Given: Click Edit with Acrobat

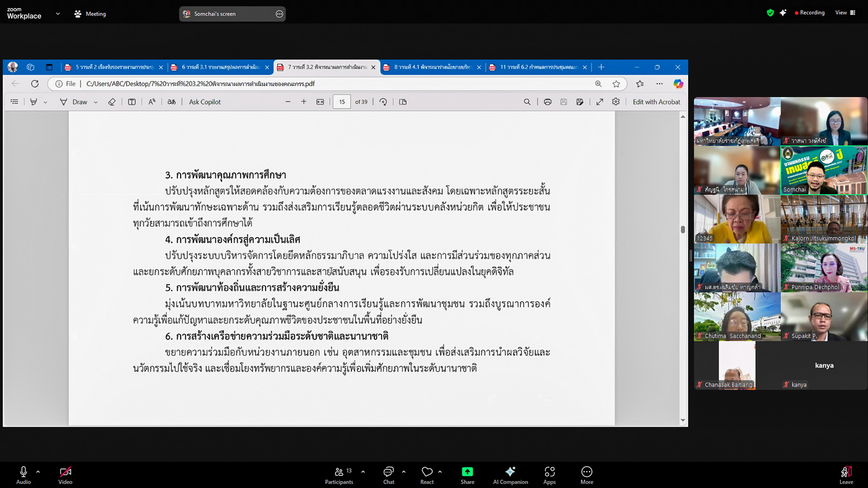Looking at the screenshot, I should coord(656,102).
